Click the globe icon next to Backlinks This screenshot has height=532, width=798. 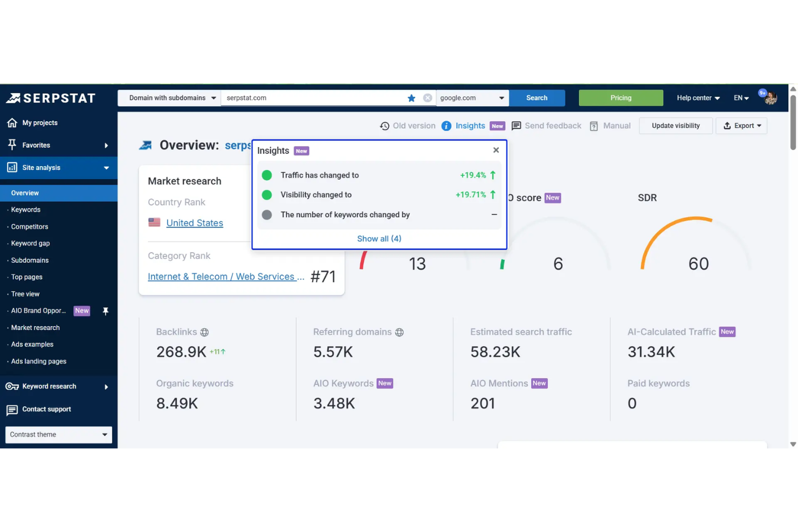click(x=205, y=332)
